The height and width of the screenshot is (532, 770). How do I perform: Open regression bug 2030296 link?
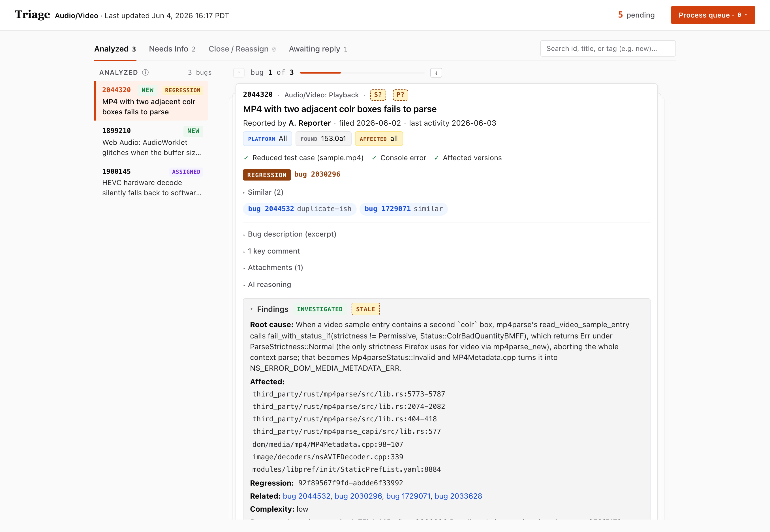(317, 174)
